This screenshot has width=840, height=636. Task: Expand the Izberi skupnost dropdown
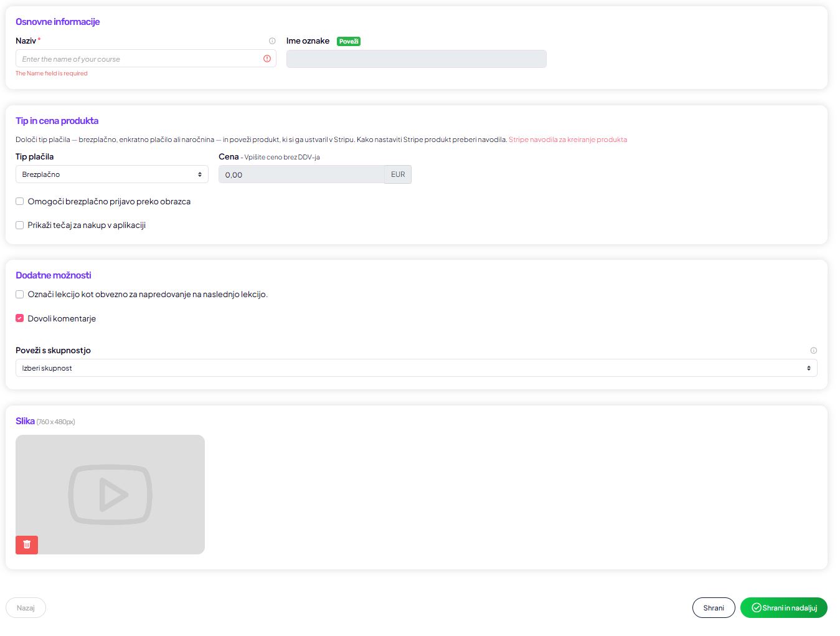pyautogui.click(x=416, y=368)
